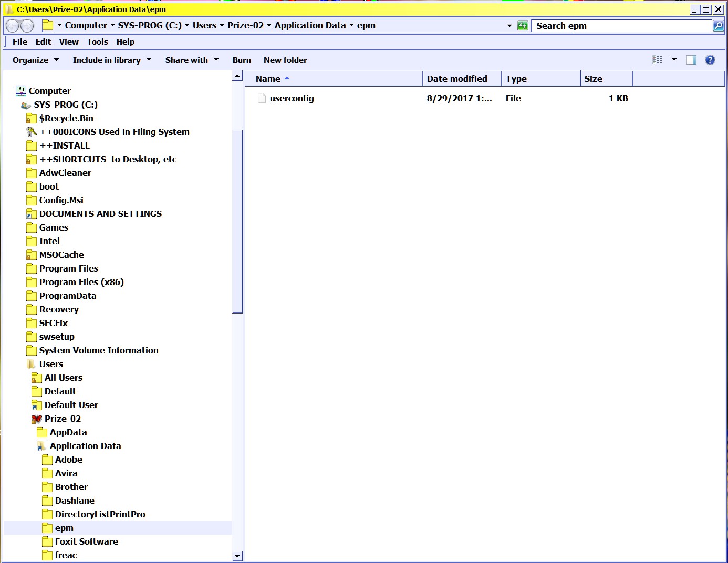Viewport: 728px width, 563px height.
Task: Click in the Search epm field
Action: [x=620, y=26]
